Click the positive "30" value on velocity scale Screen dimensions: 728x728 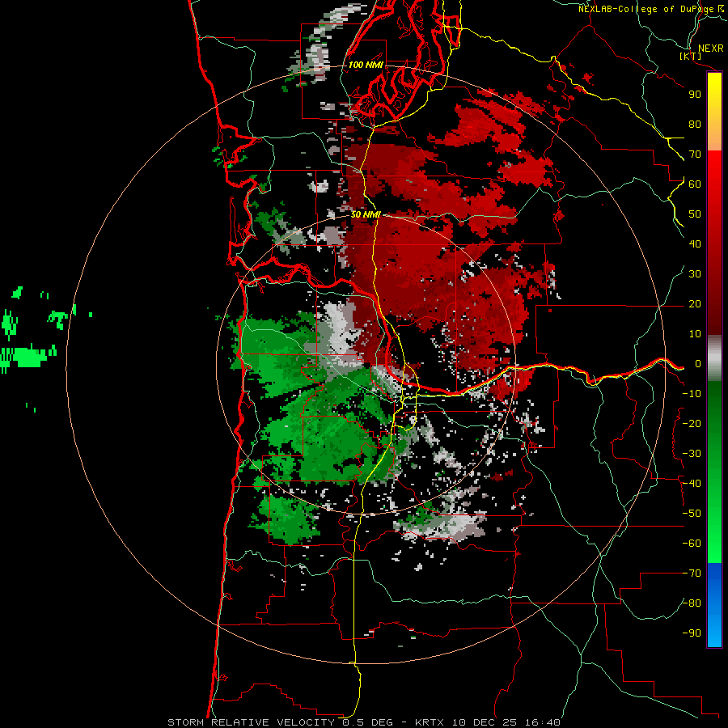695,274
